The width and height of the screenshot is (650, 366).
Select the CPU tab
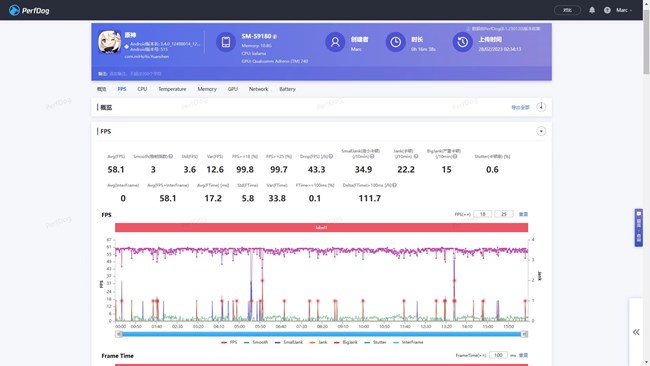142,89
